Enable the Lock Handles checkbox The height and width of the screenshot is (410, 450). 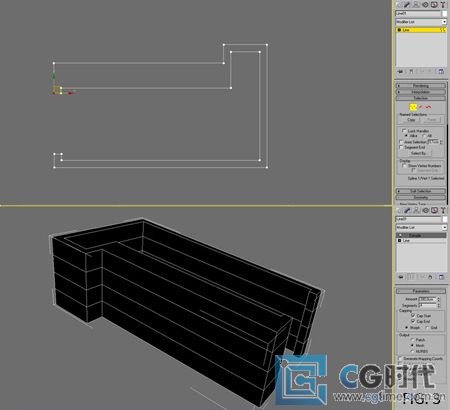[404, 131]
